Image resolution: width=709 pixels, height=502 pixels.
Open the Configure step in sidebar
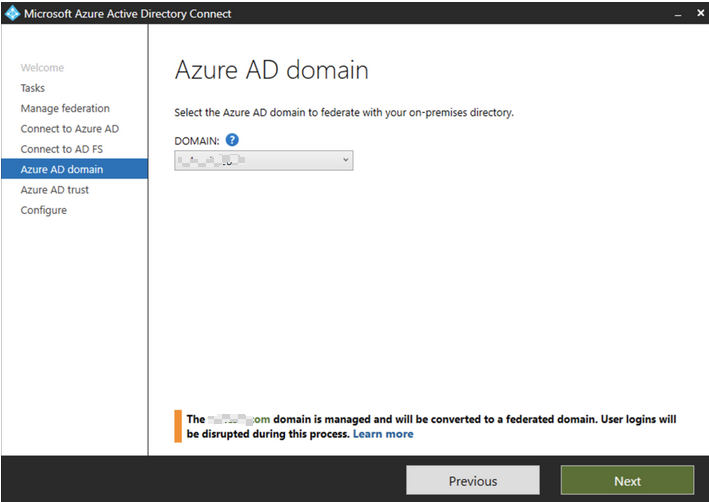click(44, 210)
